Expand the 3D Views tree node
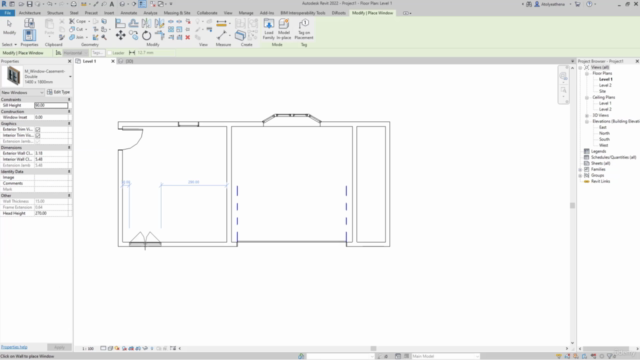This screenshot has width=640, height=360. [587, 116]
